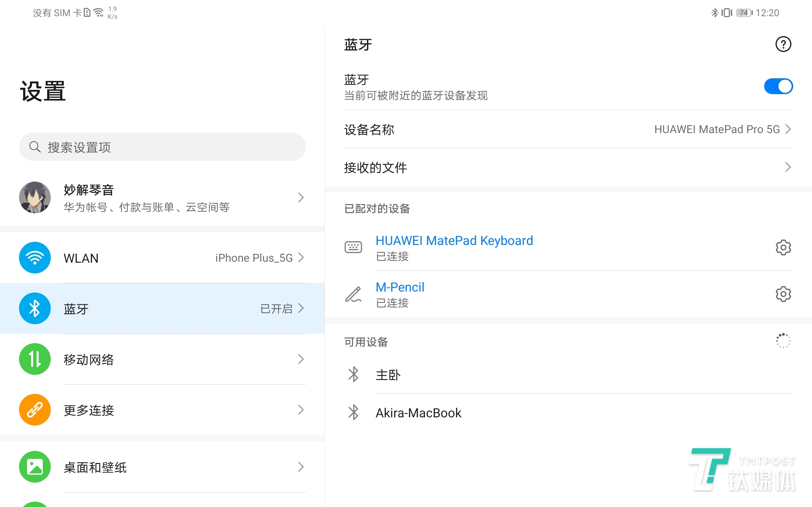Click the Bluetooth icon beside Akira-MacBook
812x507 pixels.
pos(353,413)
